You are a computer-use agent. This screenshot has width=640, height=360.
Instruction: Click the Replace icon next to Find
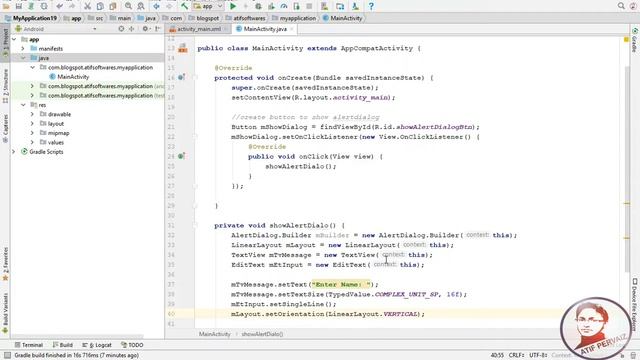pos(141,6)
